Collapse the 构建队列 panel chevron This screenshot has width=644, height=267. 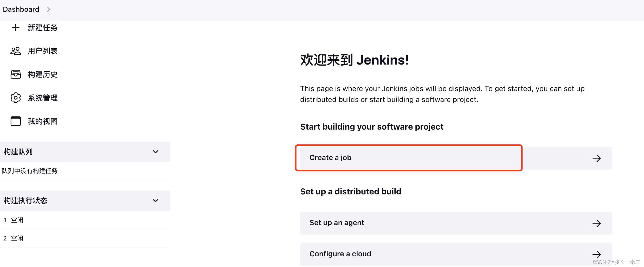(156, 152)
